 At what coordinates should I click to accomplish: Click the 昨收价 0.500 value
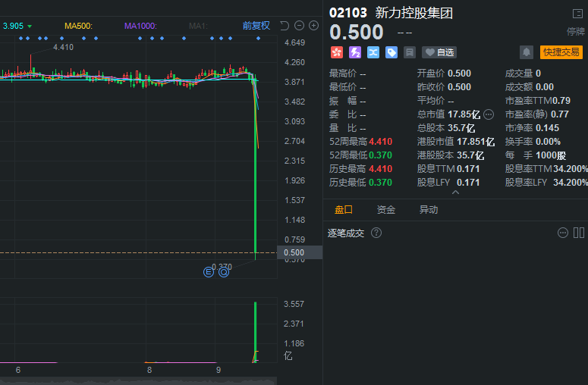pyautogui.click(x=459, y=87)
